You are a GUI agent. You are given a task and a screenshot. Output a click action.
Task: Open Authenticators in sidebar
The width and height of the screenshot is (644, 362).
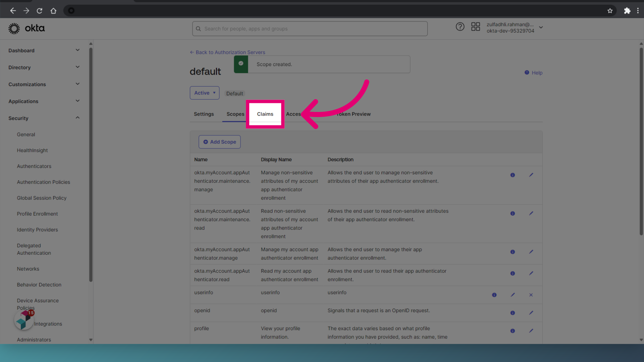point(34,166)
